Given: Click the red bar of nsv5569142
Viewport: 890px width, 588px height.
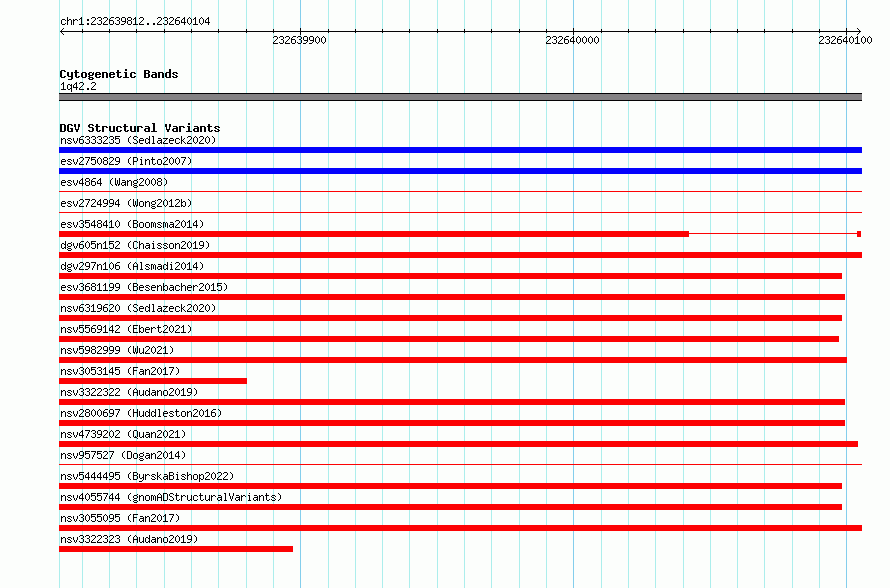Looking at the screenshot, I should tap(449, 339).
